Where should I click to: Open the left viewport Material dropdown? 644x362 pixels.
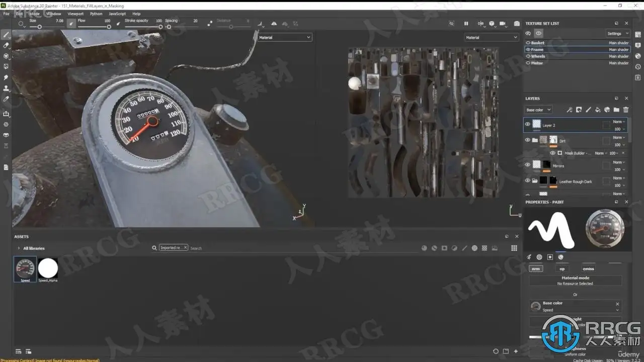coord(285,37)
